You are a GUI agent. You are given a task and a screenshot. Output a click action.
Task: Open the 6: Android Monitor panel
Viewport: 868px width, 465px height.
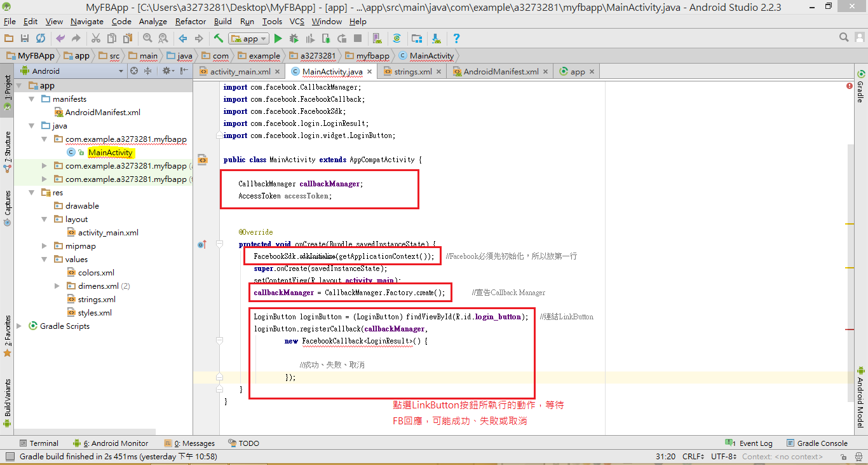pyautogui.click(x=111, y=443)
